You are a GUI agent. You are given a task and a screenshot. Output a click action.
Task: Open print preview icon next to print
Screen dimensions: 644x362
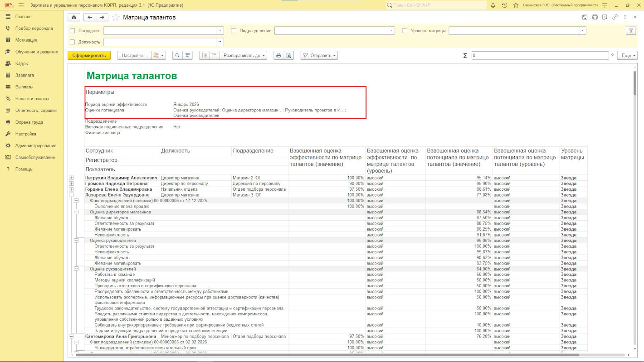(288, 55)
